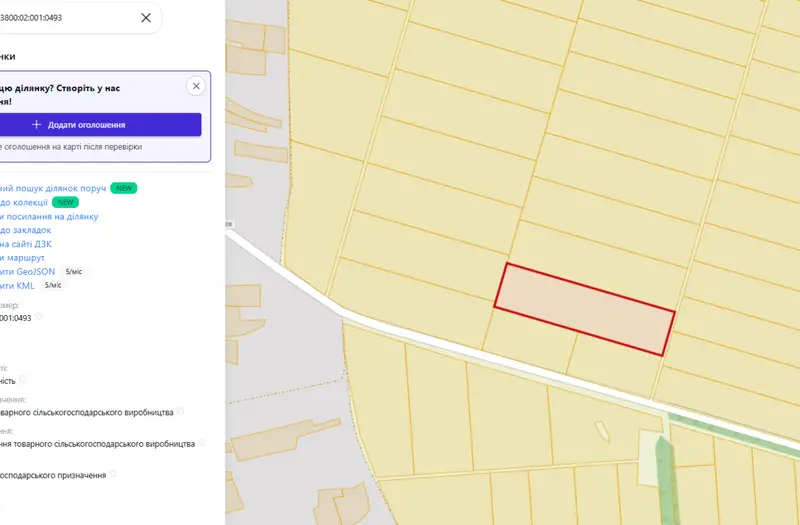Copy icon beside господарського призначення category
The height and width of the screenshot is (525, 800).
click(113, 474)
